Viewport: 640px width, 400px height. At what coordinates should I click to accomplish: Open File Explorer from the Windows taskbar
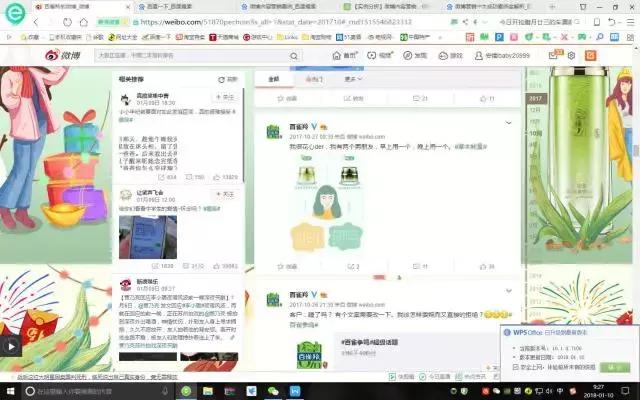[208, 391]
